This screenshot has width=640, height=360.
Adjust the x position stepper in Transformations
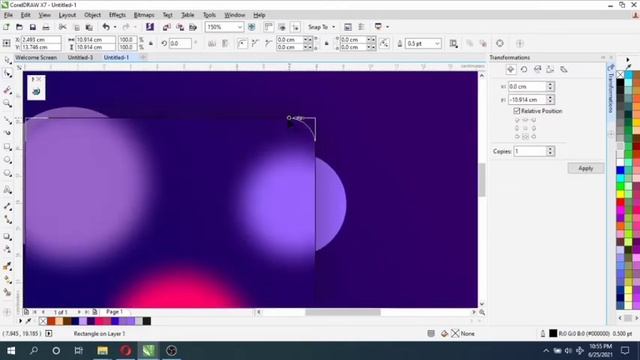click(x=550, y=87)
